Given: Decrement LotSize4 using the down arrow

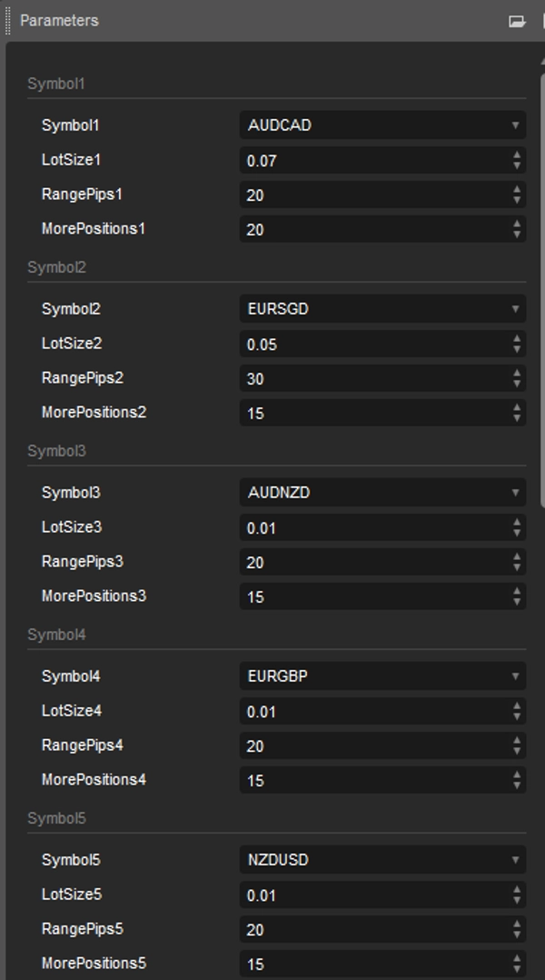Looking at the screenshot, I should [517, 714].
